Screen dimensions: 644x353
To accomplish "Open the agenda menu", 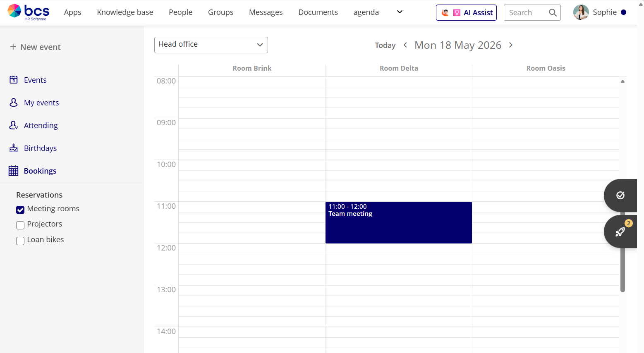I will coord(366,12).
